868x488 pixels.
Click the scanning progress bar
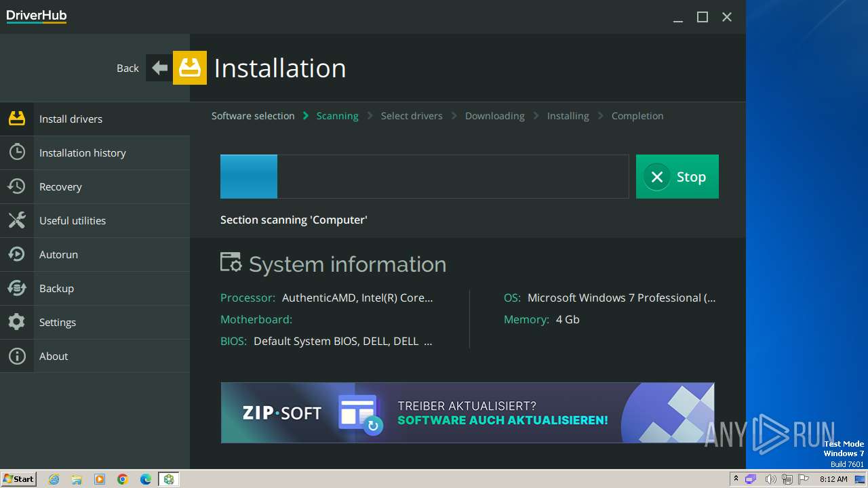(425, 176)
